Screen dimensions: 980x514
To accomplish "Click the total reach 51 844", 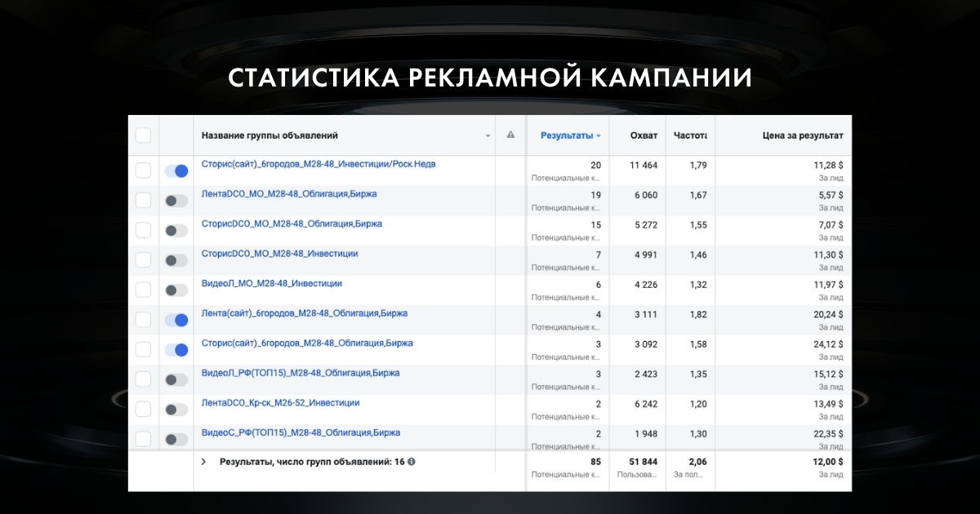I will [644, 462].
